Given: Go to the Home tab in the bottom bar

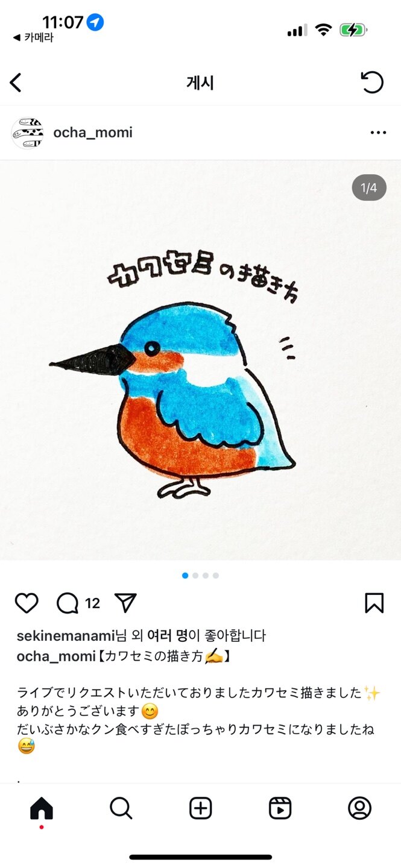Looking at the screenshot, I should [x=41, y=808].
